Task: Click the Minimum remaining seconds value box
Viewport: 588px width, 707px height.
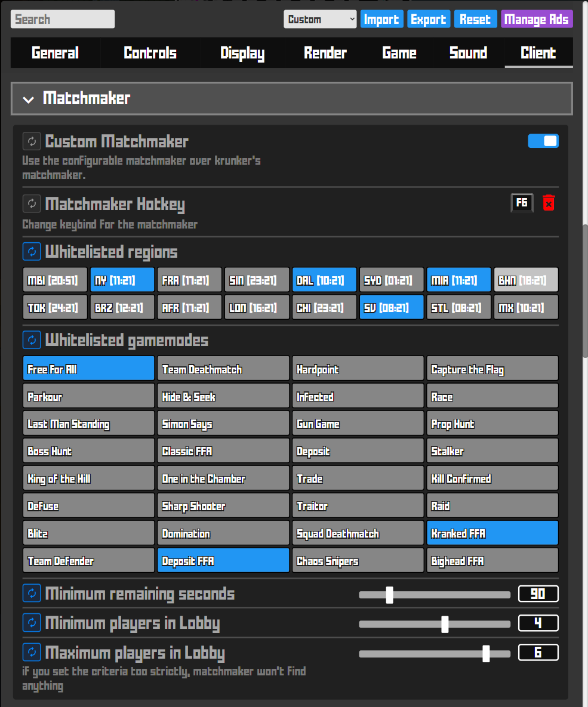Action: click(538, 594)
